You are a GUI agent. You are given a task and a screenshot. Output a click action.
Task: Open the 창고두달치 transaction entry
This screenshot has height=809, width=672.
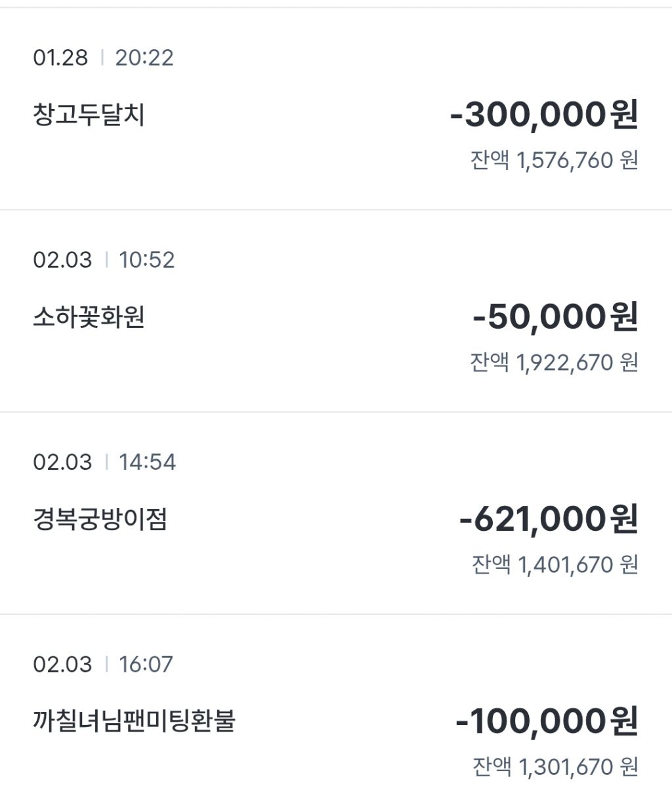click(89, 115)
